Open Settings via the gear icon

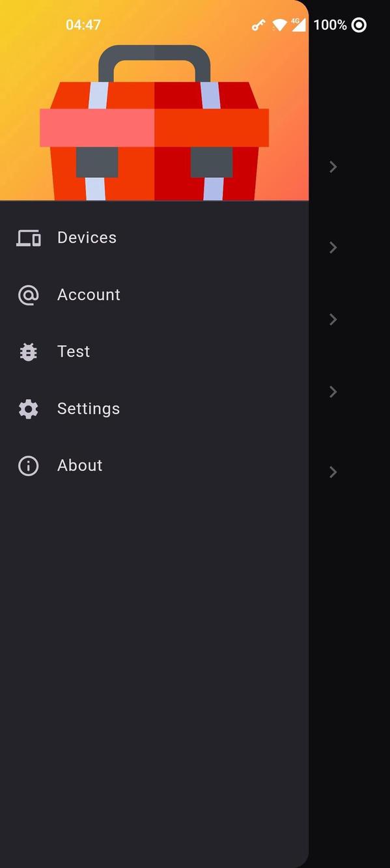click(x=28, y=409)
